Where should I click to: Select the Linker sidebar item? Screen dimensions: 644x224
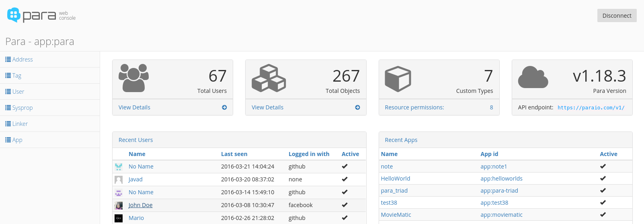point(20,124)
